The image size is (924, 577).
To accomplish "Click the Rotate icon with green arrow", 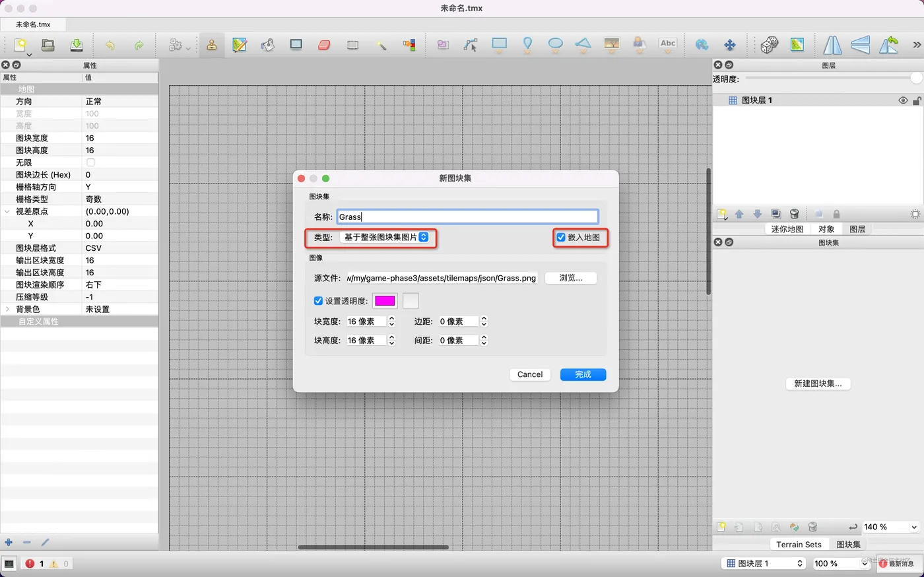I will click(888, 45).
